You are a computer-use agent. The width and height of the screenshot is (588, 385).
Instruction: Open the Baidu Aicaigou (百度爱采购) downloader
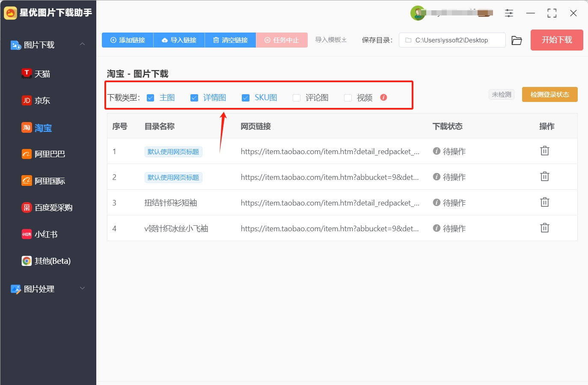click(47, 208)
